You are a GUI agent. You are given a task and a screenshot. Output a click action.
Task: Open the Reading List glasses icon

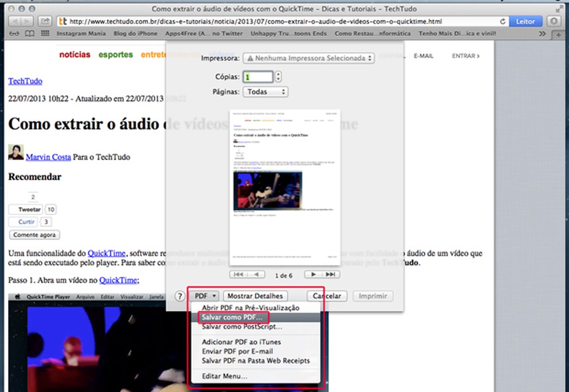coord(14,34)
